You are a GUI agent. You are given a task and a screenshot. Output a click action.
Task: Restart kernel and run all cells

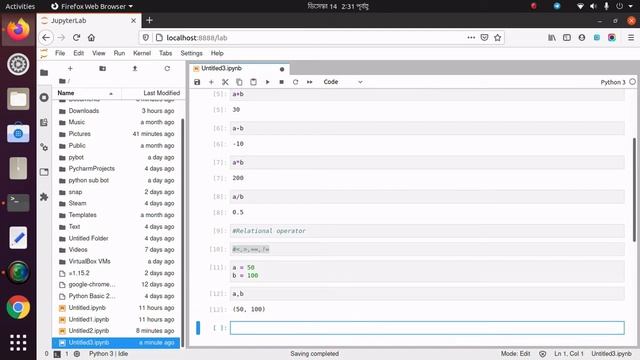pos(309,82)
